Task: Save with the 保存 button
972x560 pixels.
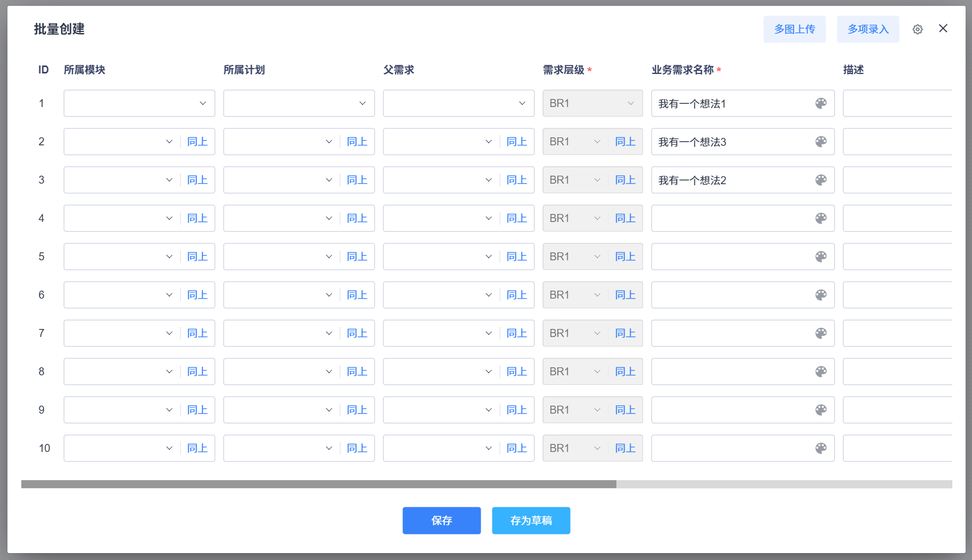Action: coord(441,521)
